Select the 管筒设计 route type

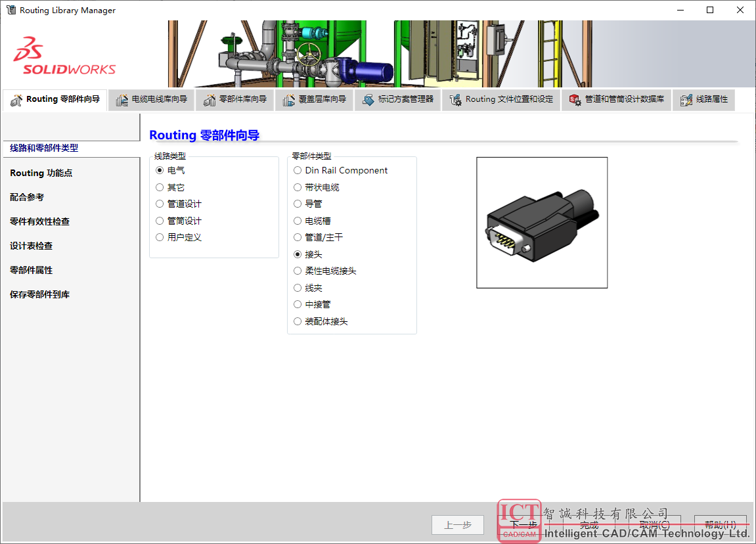(x=160, y=221)
